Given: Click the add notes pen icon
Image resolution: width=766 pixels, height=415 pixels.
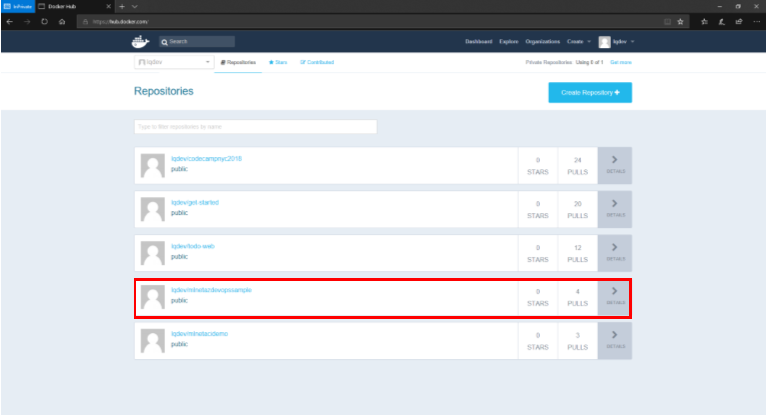Looking at the screenshot, I should pos(722,21).
